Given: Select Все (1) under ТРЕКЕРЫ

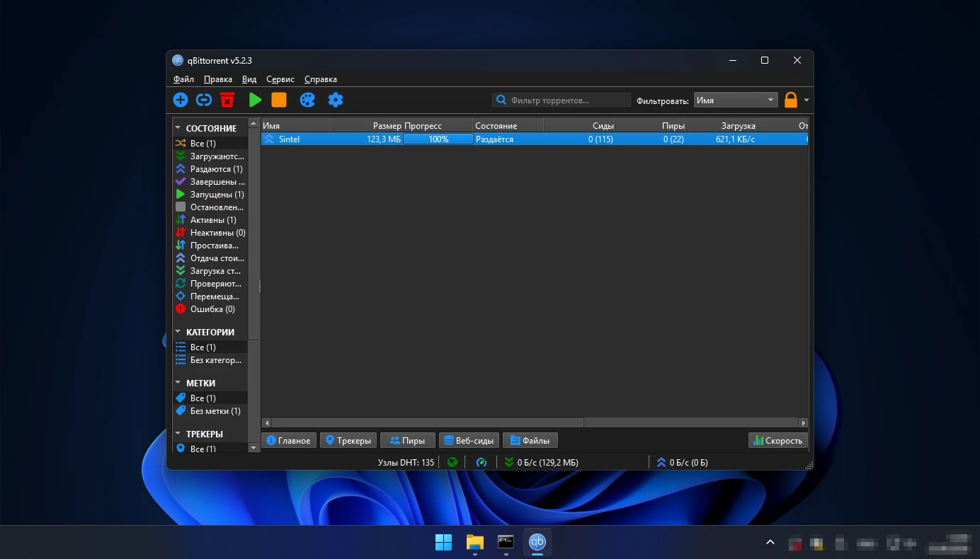Looking at the screenshot, I should [210, 449].
